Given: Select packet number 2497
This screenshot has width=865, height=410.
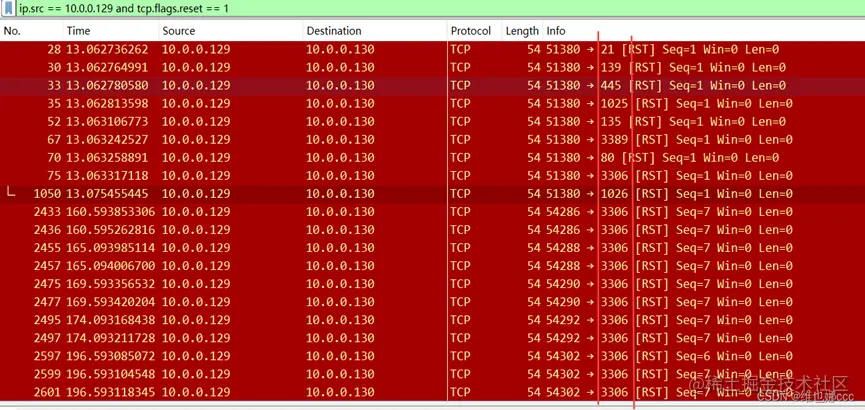Looking at the screenshot, I should pyautogui.click(x=432, y=338).
